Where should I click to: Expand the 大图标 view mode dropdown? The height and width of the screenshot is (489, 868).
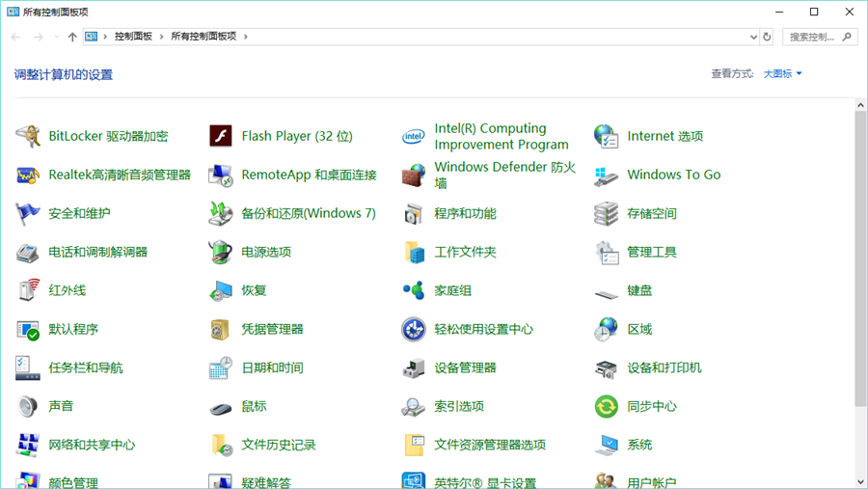tap(782, 74)
